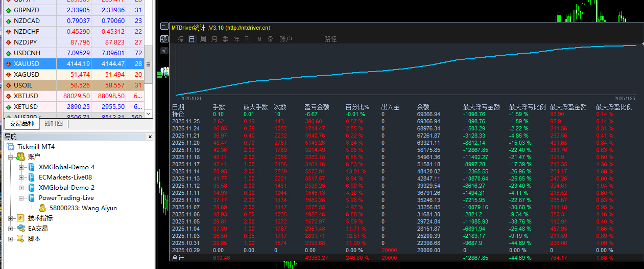This screenshot has width=644, height=269.
Task: Select the 2025.10.29 statistics row date
Action: point(186,250)
